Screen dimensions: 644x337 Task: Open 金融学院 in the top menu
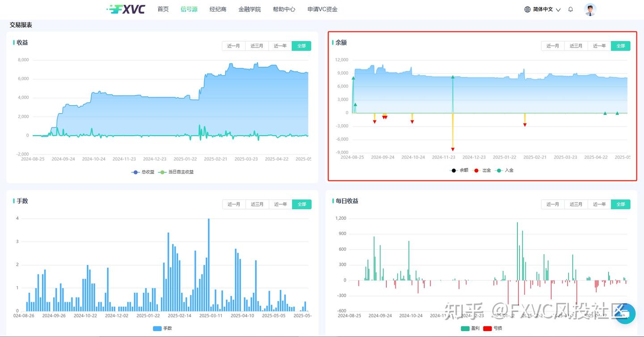(x=249, y=9)
